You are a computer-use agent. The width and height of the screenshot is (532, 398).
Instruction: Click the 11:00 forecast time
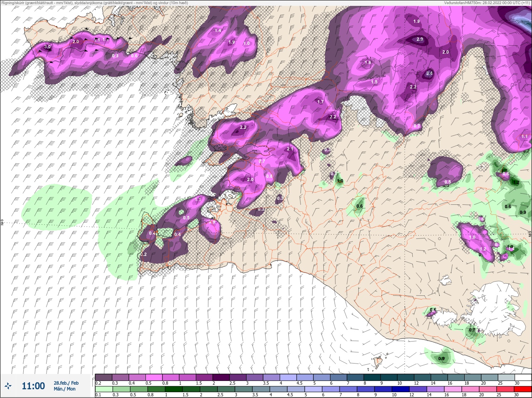(33, 386)
